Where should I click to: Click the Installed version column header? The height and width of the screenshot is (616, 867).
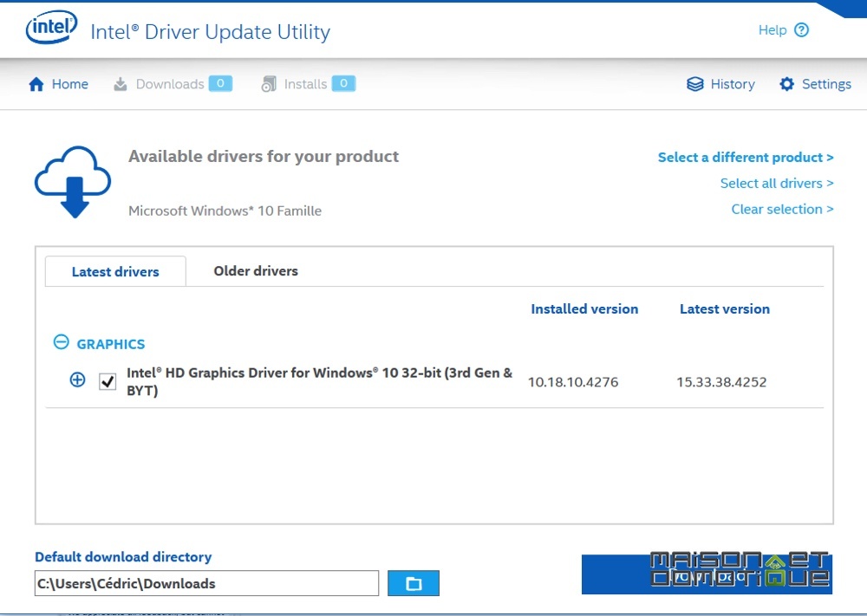point(584,308)
